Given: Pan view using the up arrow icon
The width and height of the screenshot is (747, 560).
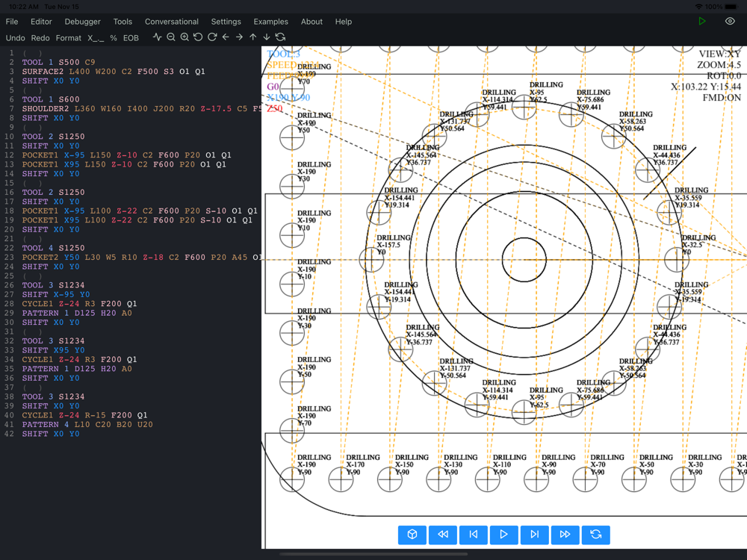Looking at the screenshot, I should coord(253,37).
